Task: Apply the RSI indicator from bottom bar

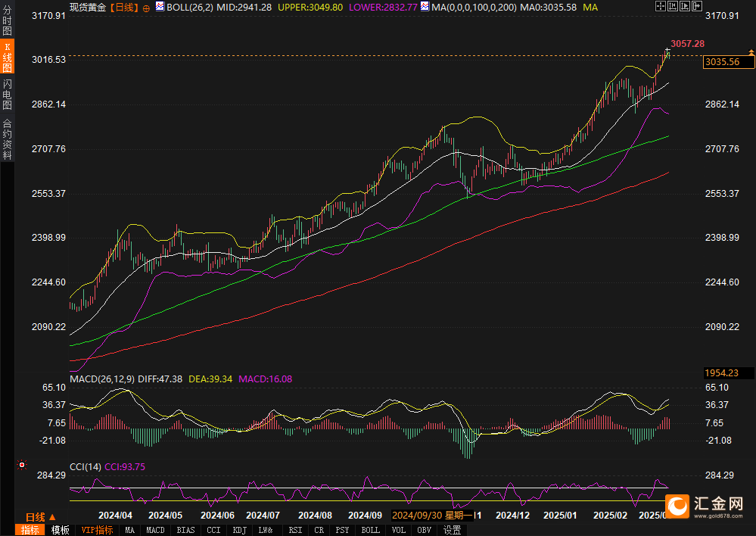Action: click(x=295, y=530)
